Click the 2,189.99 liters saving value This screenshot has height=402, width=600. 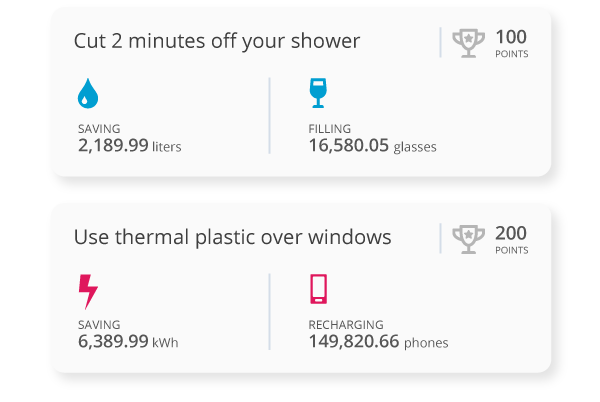pos(129,145)
